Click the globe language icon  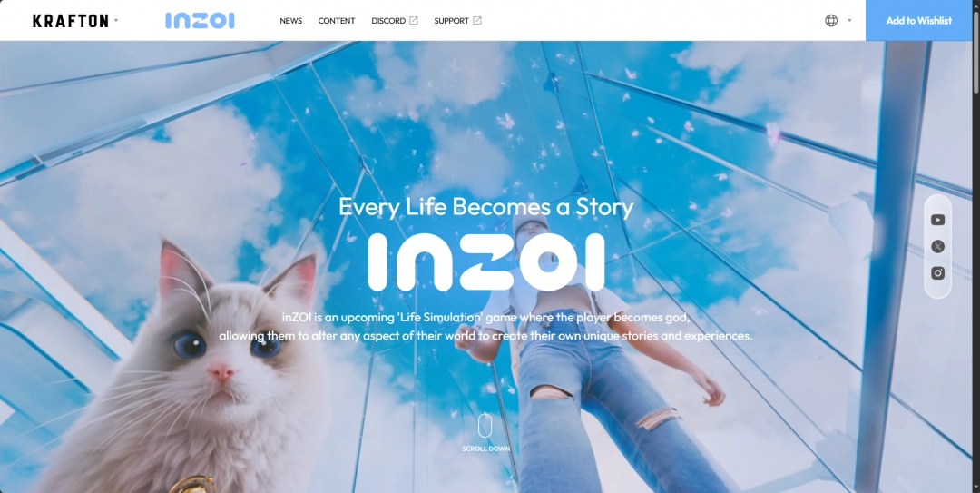pyautogui.click(x=831, y=21)
